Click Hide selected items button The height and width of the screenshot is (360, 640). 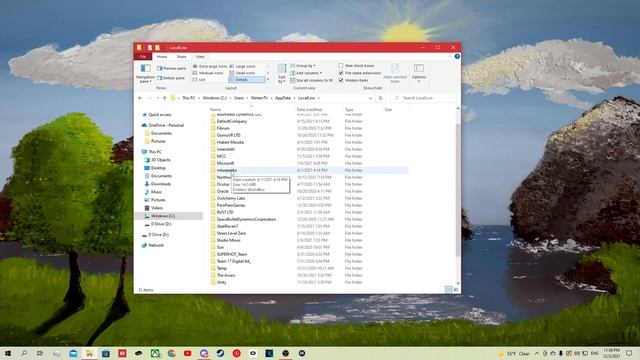tap(395, 73)
